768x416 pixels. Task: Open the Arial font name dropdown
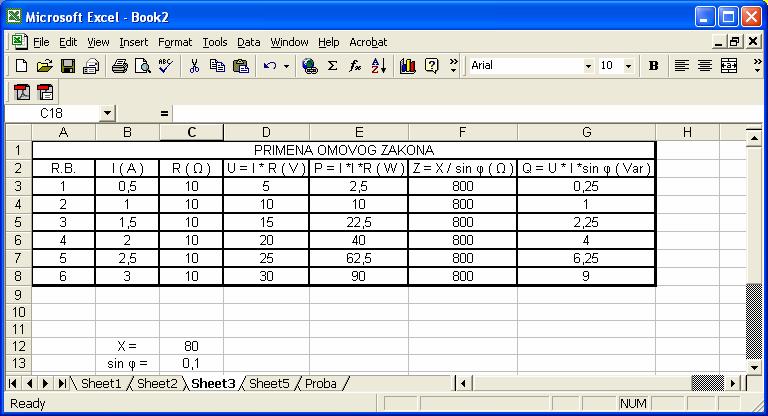(x=588, y=66)
